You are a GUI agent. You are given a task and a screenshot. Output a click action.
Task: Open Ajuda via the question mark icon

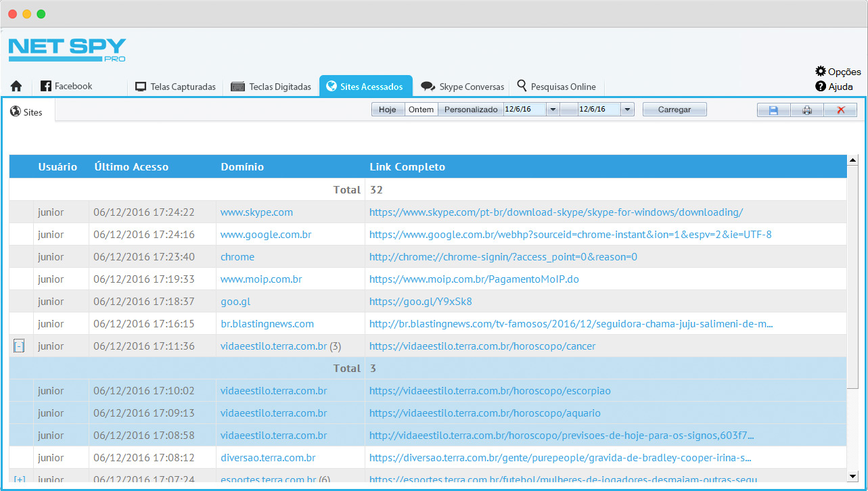click(x=821, y=87)
